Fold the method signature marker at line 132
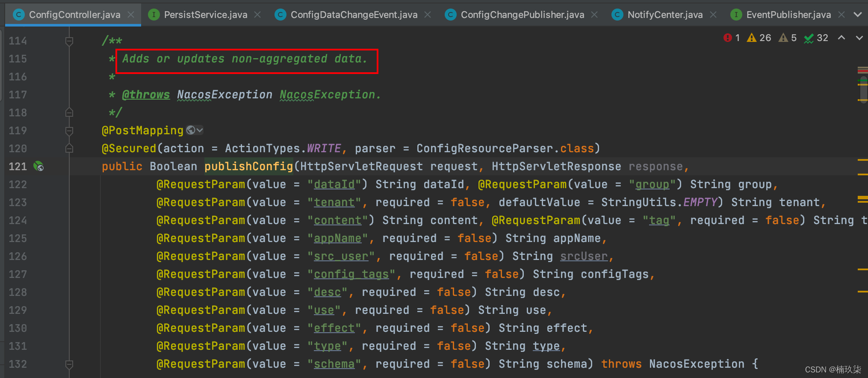 pyautogui.click(x=69, y=364)
